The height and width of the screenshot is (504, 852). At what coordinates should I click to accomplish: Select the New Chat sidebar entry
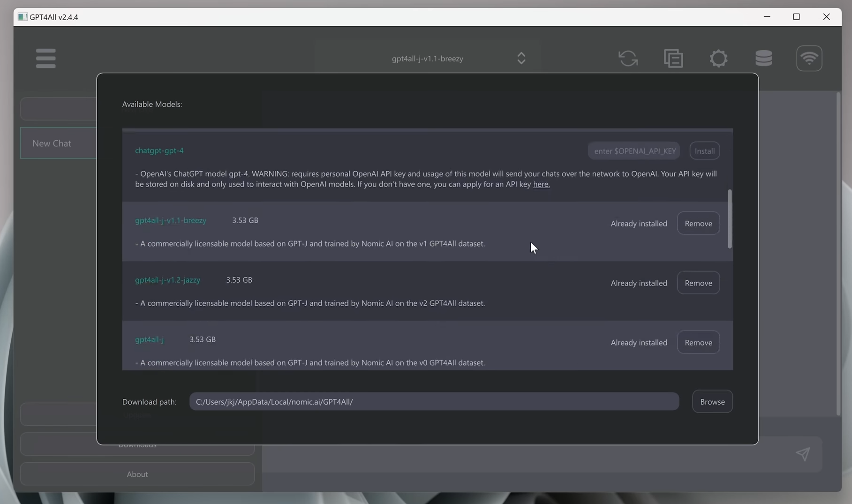[59, 143]
